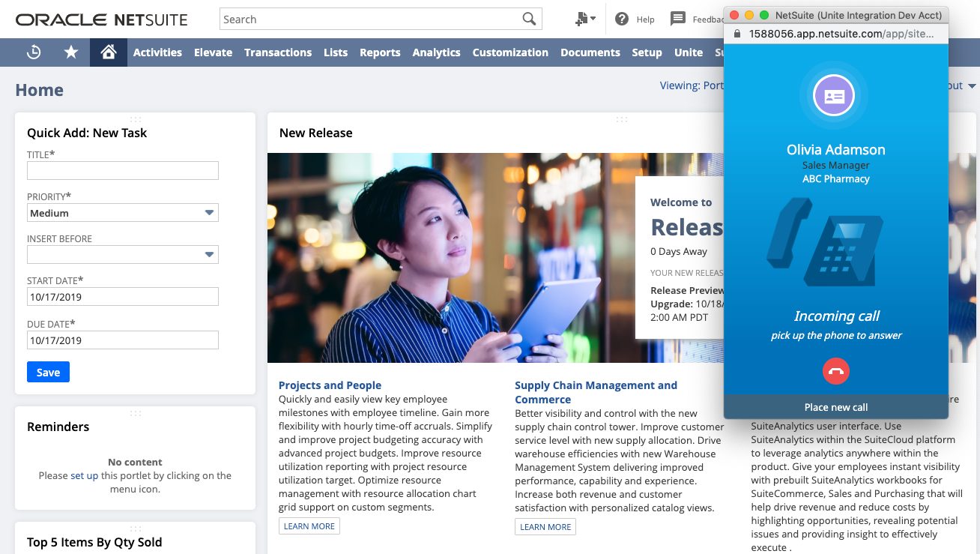Screen dimensions: 980x554
Task: Open the Projects and People link
Action: click(x=330, y=385)
